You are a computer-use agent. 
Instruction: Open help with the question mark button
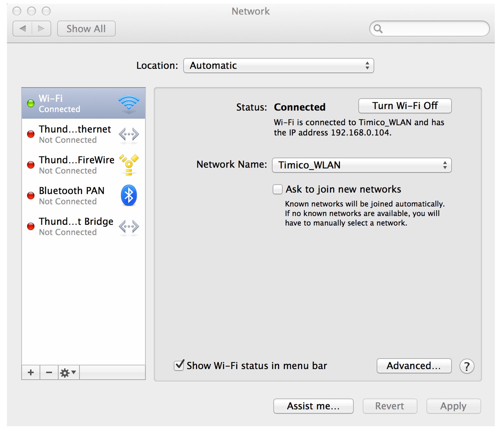467,366
